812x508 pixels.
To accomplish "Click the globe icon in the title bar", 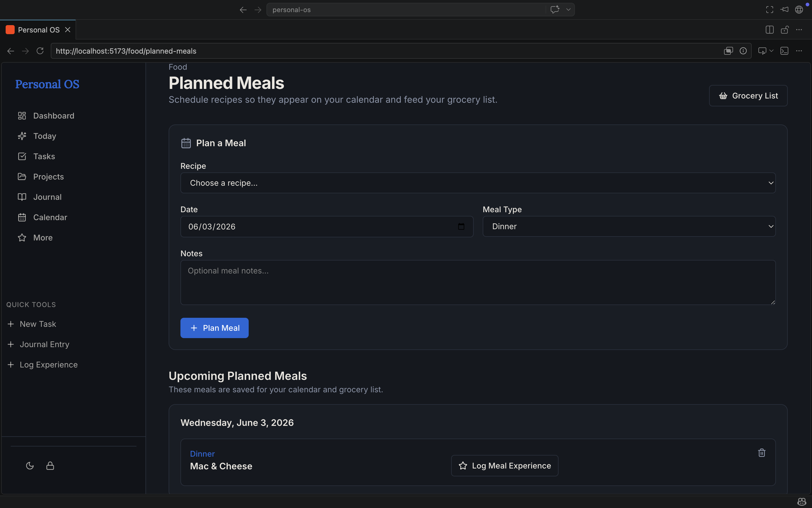I will pos(799,10).
